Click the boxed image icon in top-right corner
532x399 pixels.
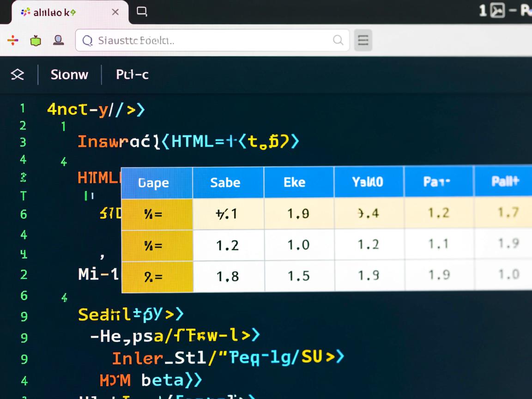click(497, 11)
